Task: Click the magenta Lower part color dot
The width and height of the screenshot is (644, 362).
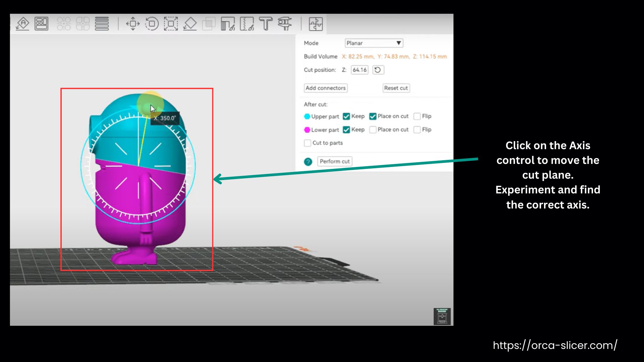Action: tap(307, 130)
